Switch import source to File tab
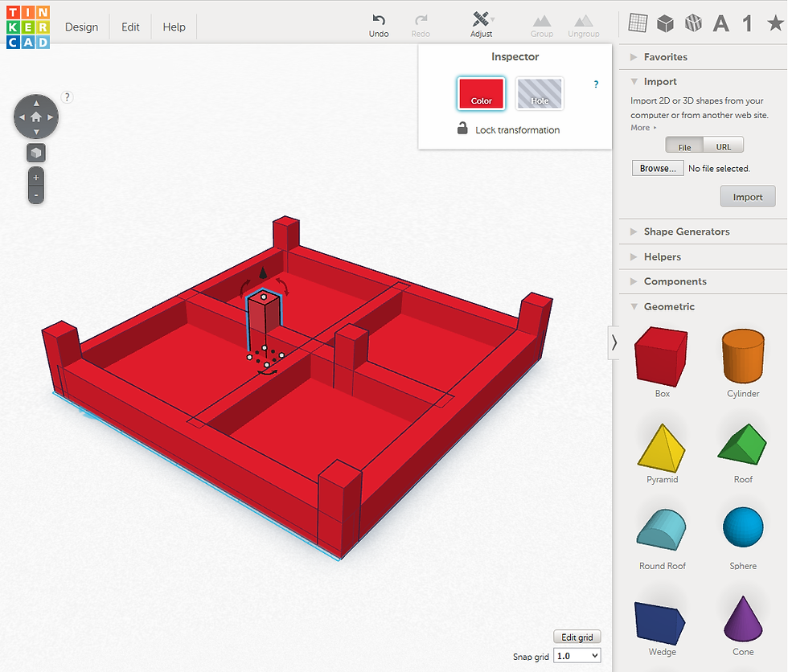 (684, 145)
